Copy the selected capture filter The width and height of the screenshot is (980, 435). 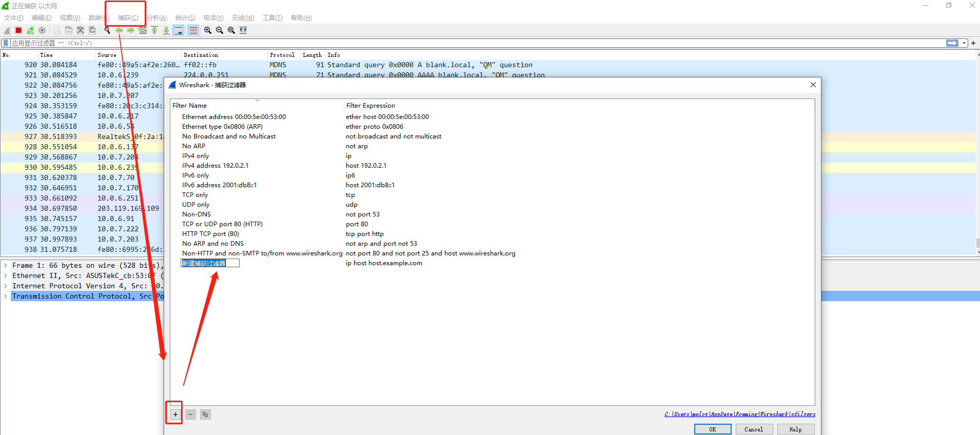205,414
